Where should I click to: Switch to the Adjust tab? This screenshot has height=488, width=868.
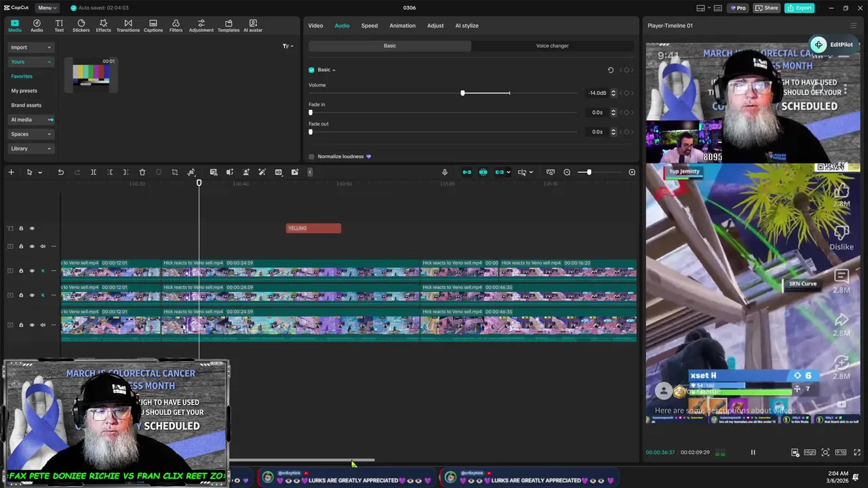pos(435,26)
